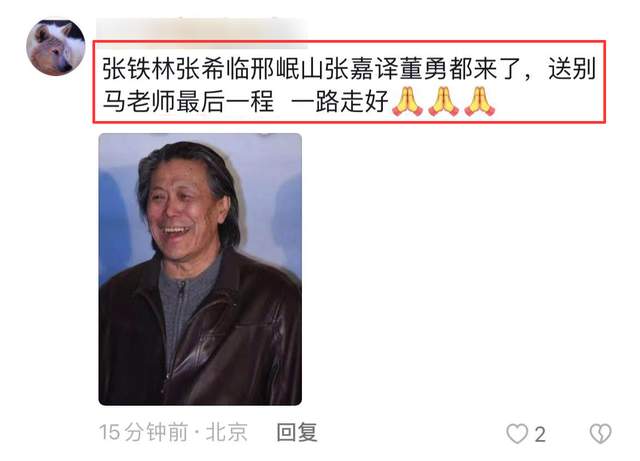Click the phrase 一路走好 in the comment
The image size is (640, 461).
tap(340, 101)
